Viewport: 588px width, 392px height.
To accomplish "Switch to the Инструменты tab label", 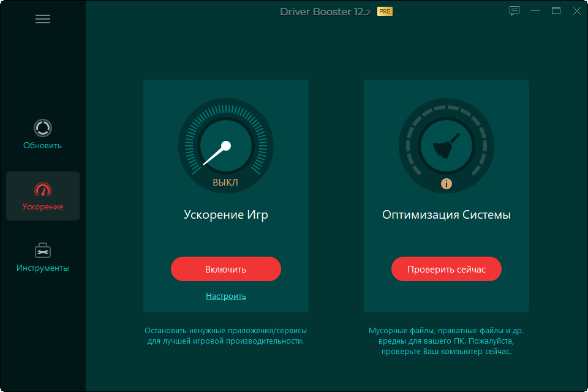I will coord(43,268).
